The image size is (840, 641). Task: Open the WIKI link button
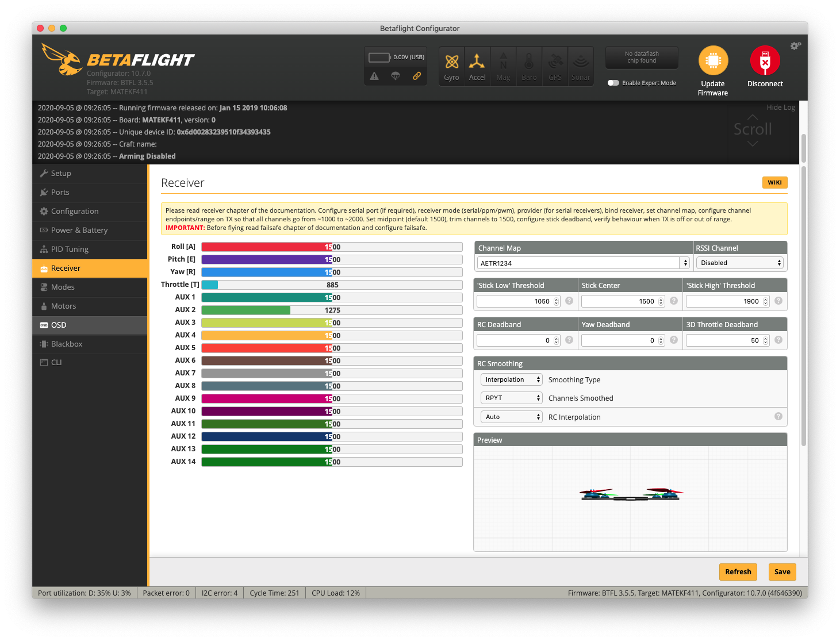(x=774, y=182)
